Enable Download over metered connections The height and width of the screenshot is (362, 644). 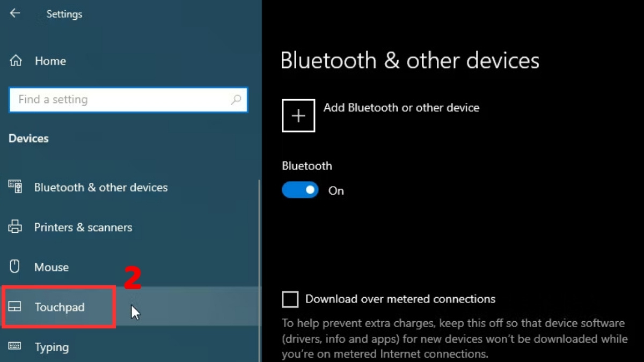click(x=290, y=299)
